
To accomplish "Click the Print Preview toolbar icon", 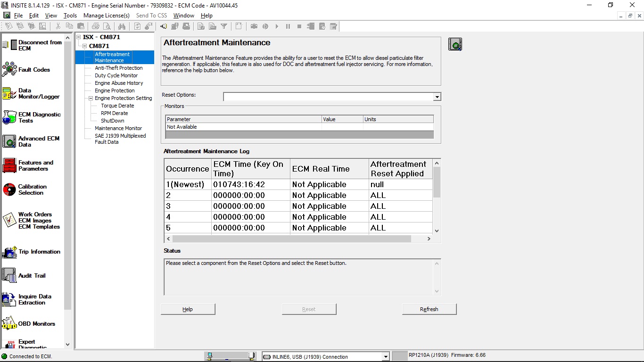I will point(107,26).
